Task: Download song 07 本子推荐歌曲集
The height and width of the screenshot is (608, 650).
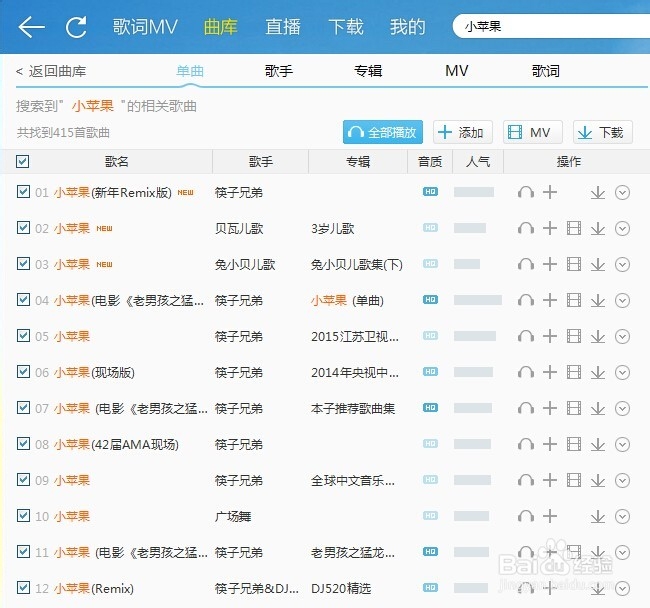Action: pos(598,409)
